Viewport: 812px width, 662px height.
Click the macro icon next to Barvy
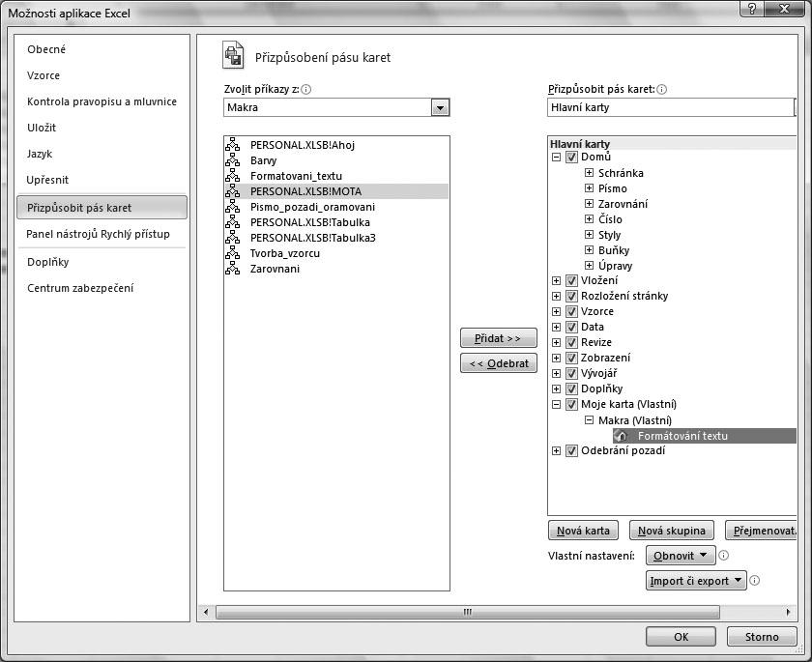tap(233, 160)
